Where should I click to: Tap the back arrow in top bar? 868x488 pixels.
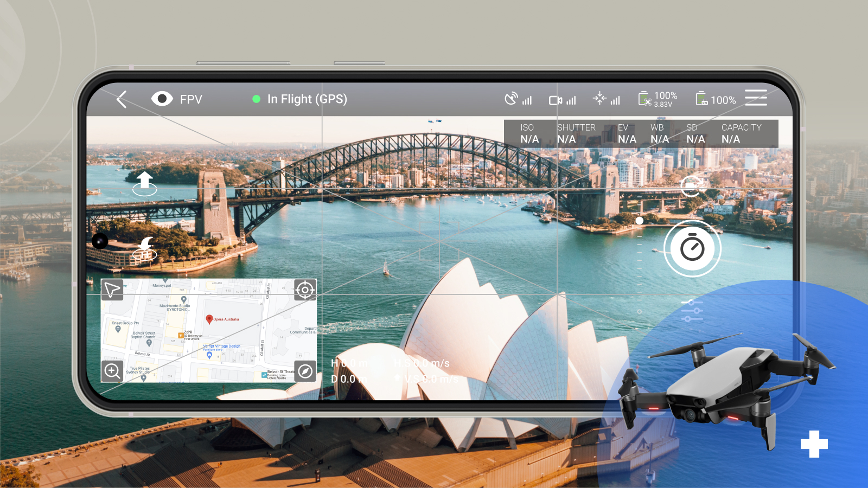pyautogui.click(x=122, y=99)
